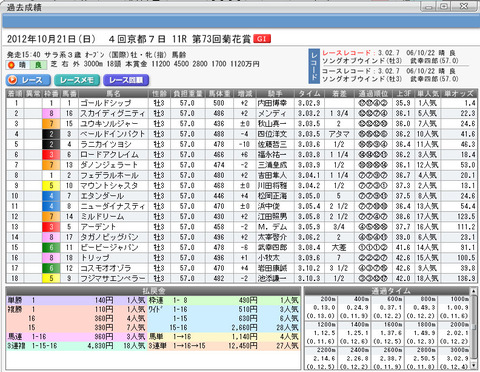Sort by the 馬名 column header

[113, 94]
